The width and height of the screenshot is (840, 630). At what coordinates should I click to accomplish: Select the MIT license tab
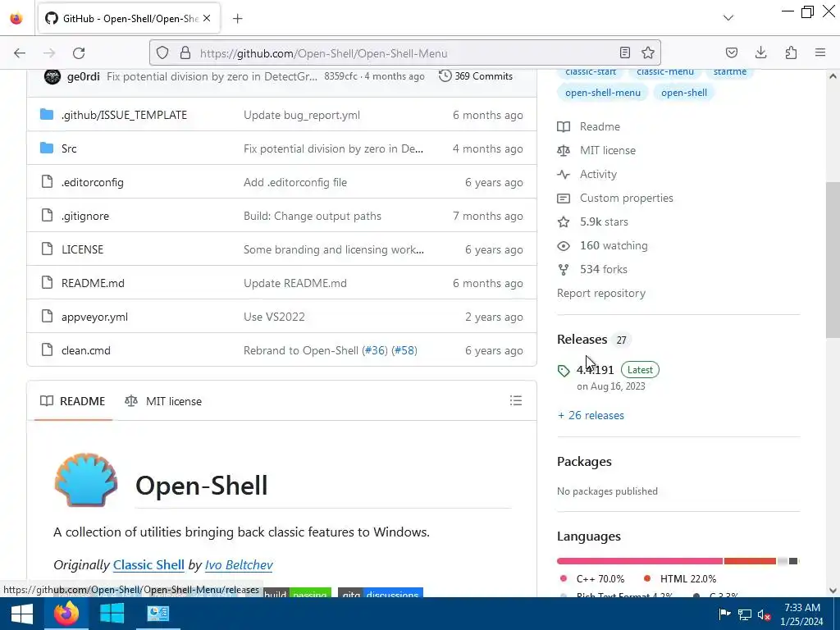[x=163, y=401]
